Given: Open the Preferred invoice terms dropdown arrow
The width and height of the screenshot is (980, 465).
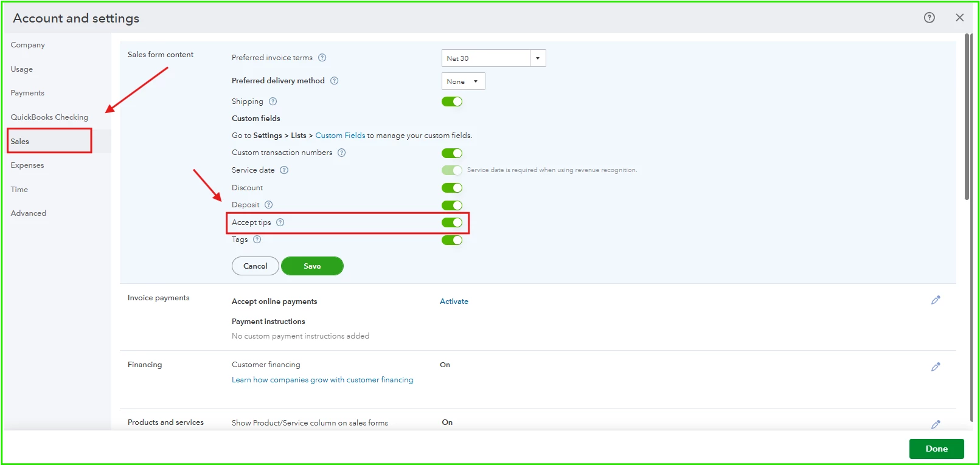Looking at the screenshot, I should point(538,58).
